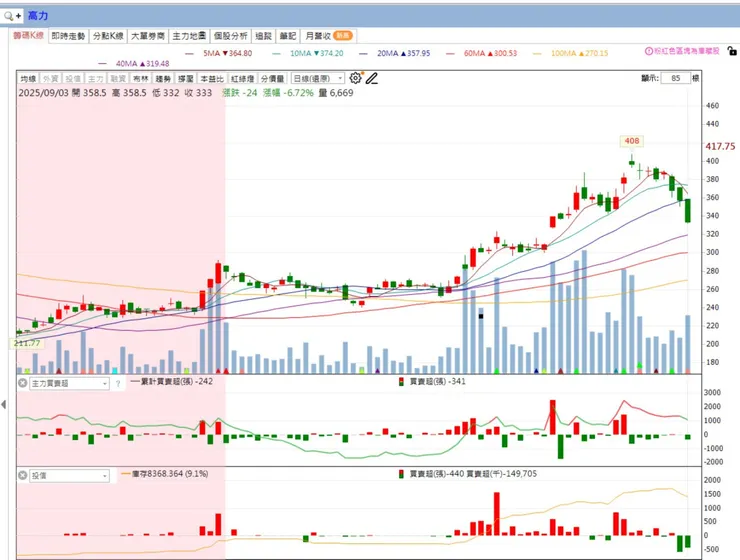The height and width of the screenshot is (560, 740).
Task: Click the pink info circle icon
Action: click(648, 51)
